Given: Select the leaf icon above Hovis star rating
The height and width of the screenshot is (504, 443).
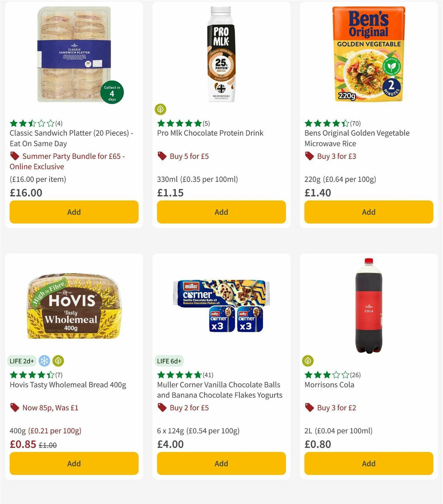Looking at the screenshot, I should point(58,361).
